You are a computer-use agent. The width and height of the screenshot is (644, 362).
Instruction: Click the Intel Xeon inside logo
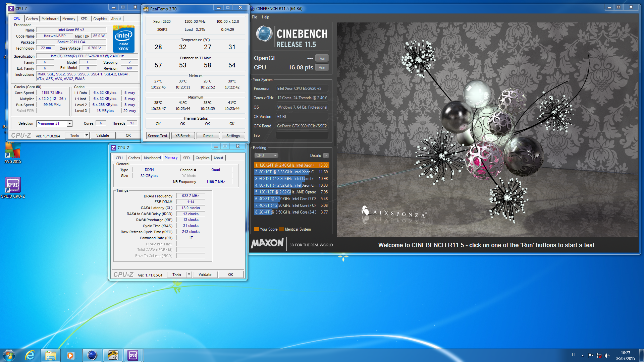tap(123, 40)
